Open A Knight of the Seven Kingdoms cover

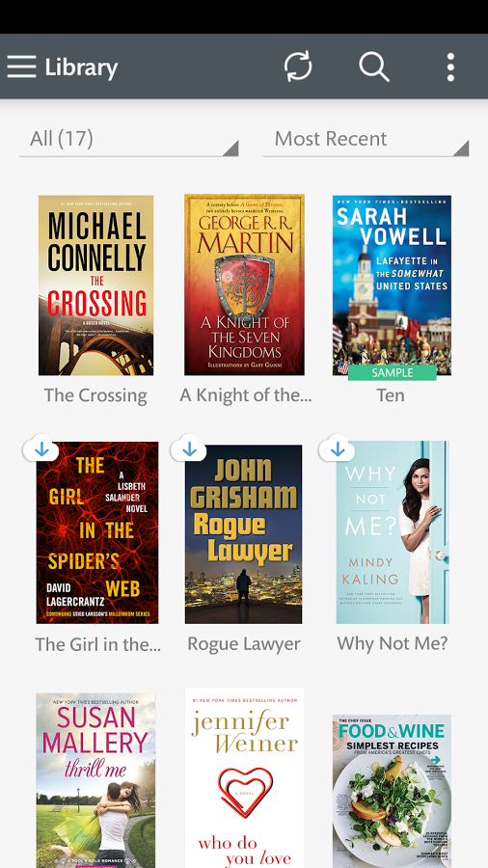tap(244, 285)
